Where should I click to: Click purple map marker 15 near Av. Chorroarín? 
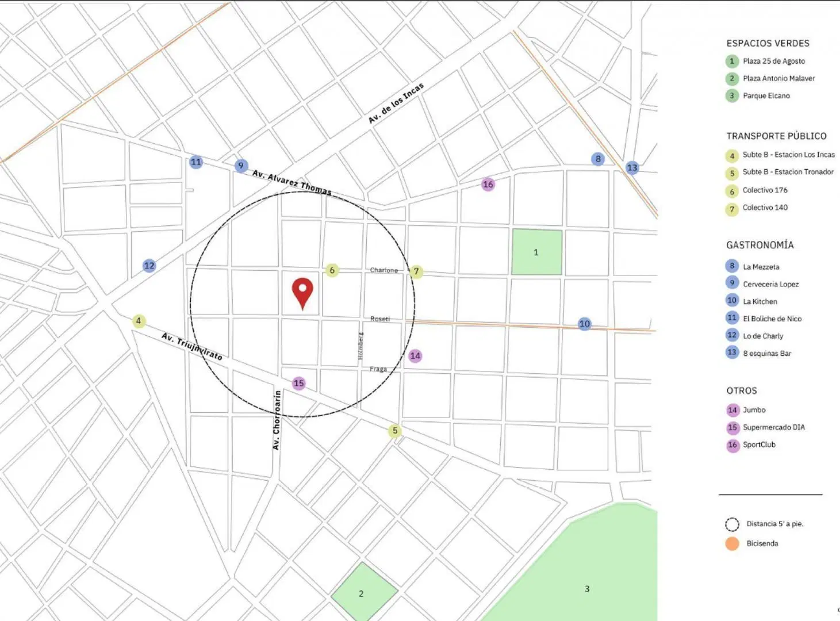[299, 383]
